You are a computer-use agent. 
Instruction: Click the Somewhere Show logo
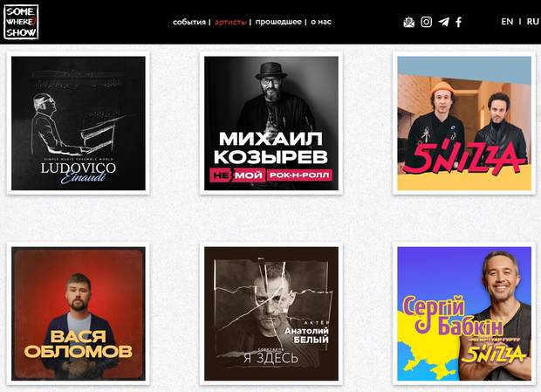21,22
